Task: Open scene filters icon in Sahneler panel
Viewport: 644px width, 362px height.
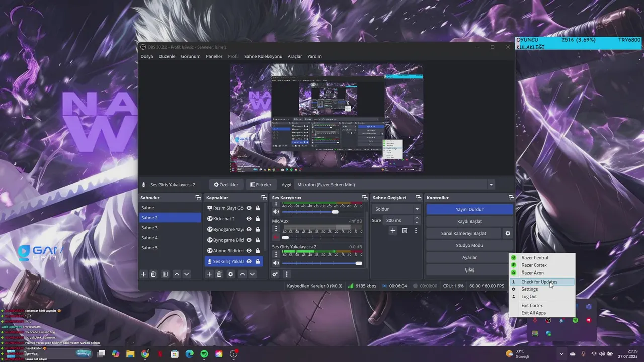Action: point(165,274)
